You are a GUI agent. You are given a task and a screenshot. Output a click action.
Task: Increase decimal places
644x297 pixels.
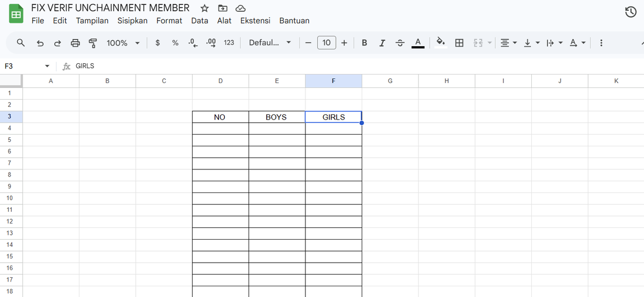[211, 42]
